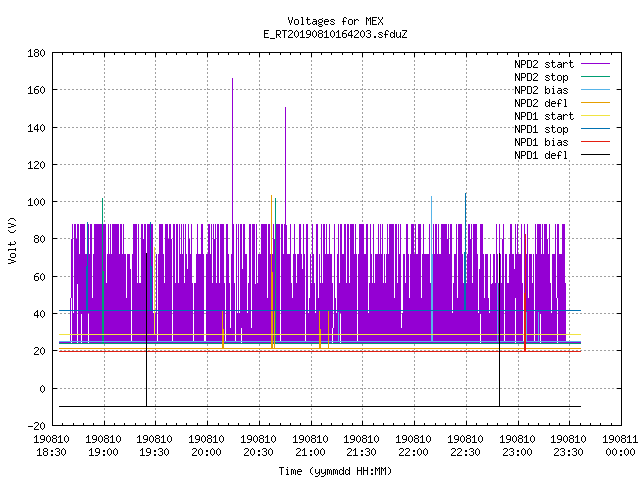Click the 190811 00:00 time tick label
The width and height of the screenshot is (640, 480).
coord(620,446)
